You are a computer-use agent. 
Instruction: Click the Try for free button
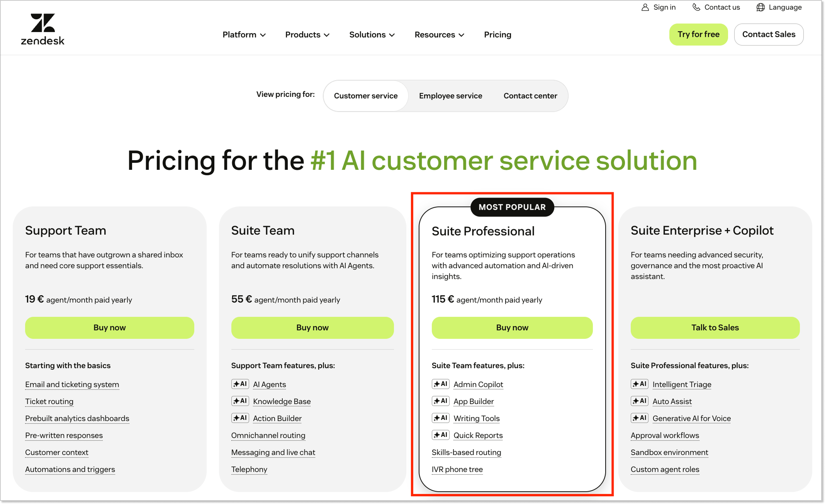click(698, 34)
